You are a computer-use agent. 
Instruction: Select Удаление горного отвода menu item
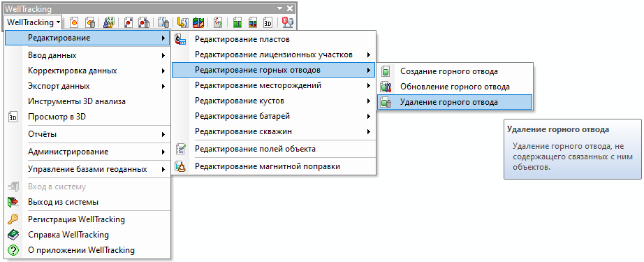[x=455, y=102]
